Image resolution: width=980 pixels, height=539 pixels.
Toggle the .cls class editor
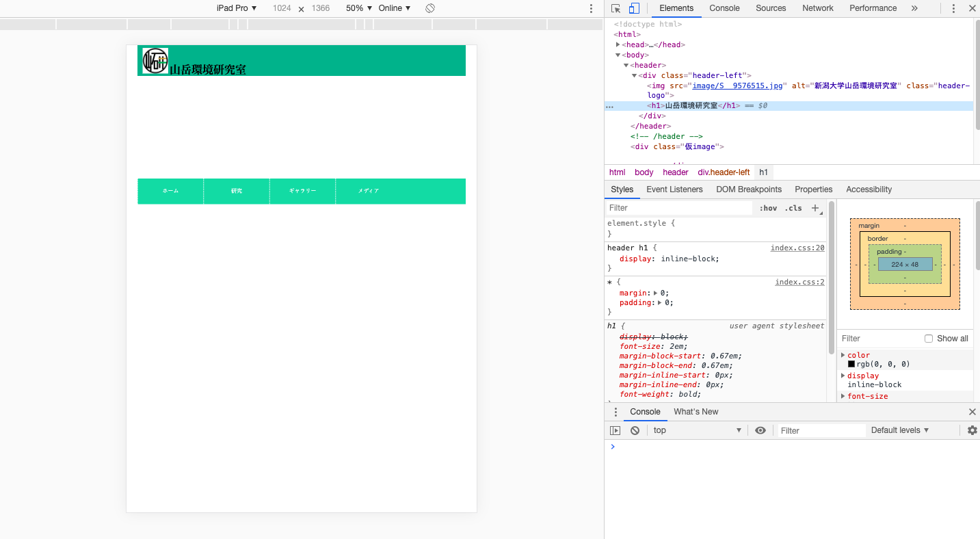pyautogui.click(x=793, y=208)
